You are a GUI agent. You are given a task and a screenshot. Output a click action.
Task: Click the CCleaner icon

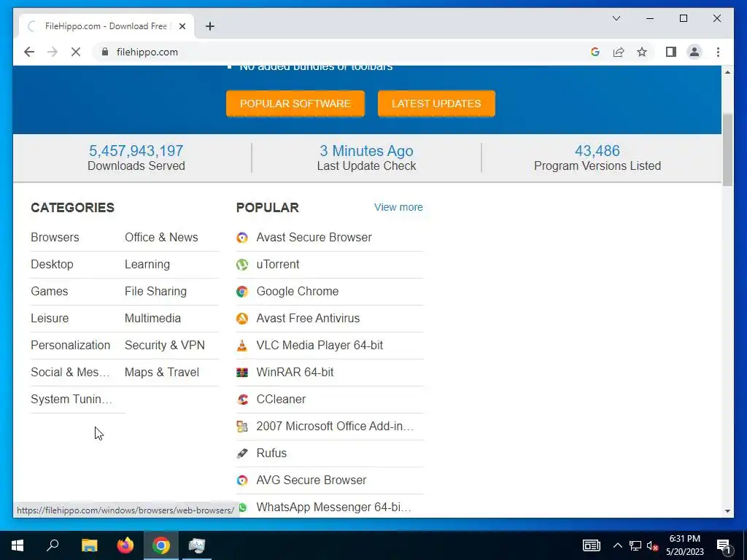[242, 400]
